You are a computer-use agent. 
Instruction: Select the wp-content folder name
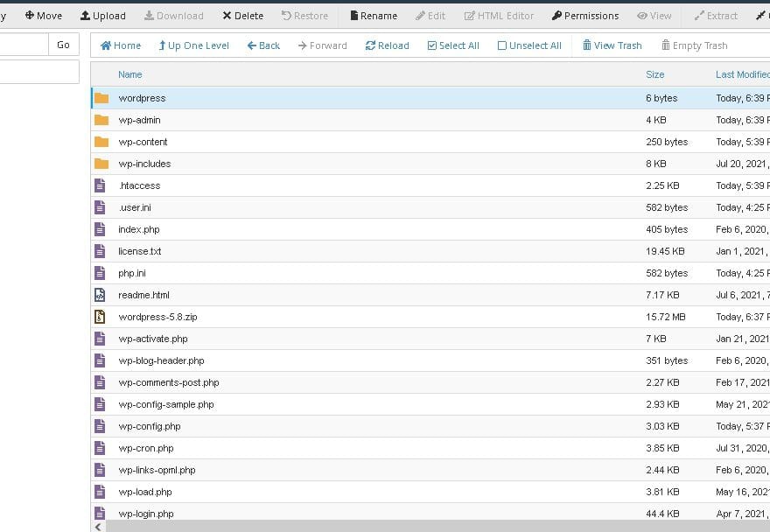(143, 142)
